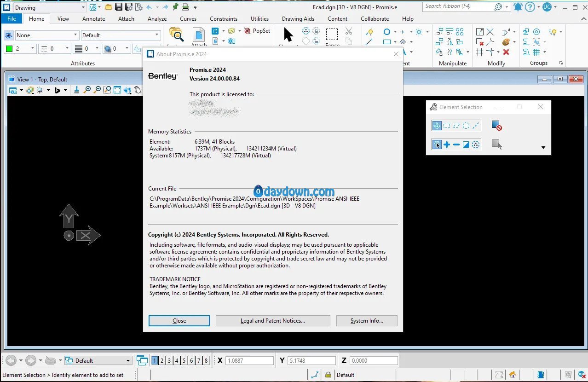Click the Cut scissors icon in ribbon
588x382 pixels.
[349, 31]
